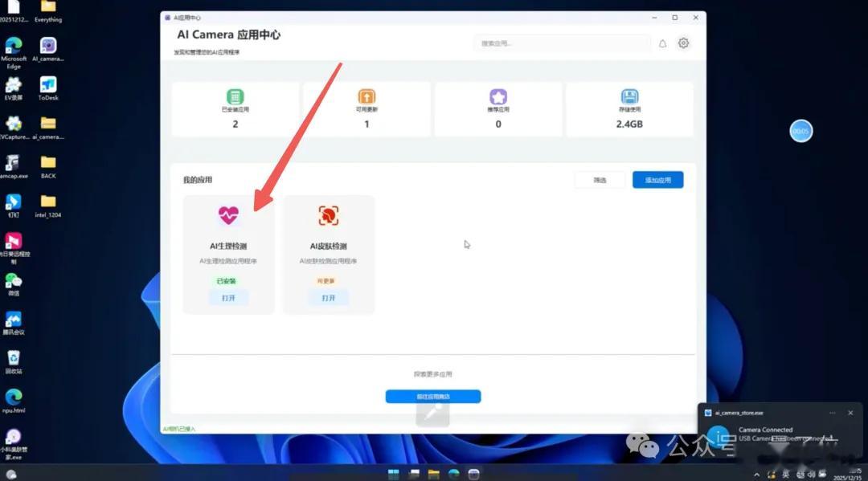The image size is (868, 481).
Task: Click the 搜索应用 search field
Action: [x=563, y=43]
